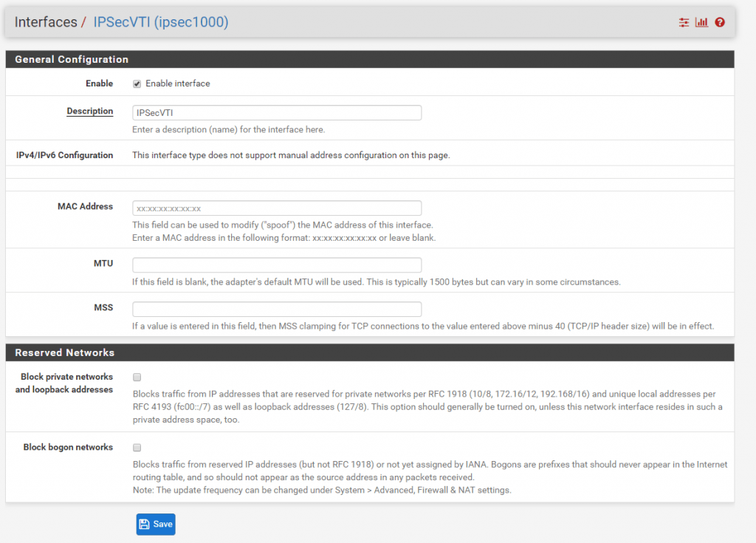Click the MTU label
Viewport: 756px width, 543px height.
103,263
